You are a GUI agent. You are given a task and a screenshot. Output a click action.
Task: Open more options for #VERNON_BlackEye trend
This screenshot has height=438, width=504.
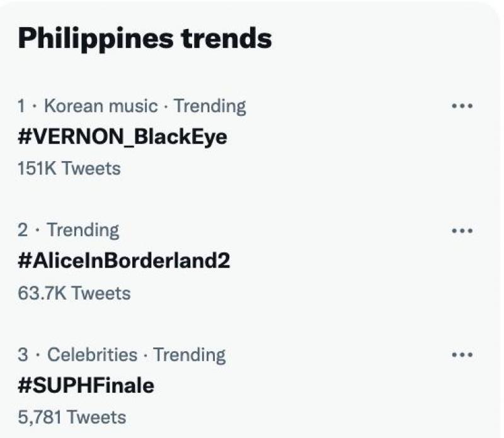pos(462,106)
